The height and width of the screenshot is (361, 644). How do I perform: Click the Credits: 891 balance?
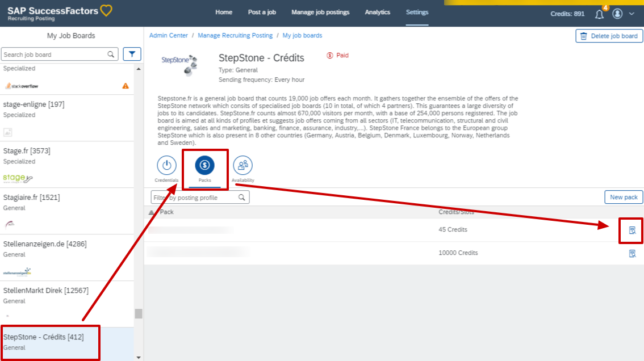pos(567,14)
